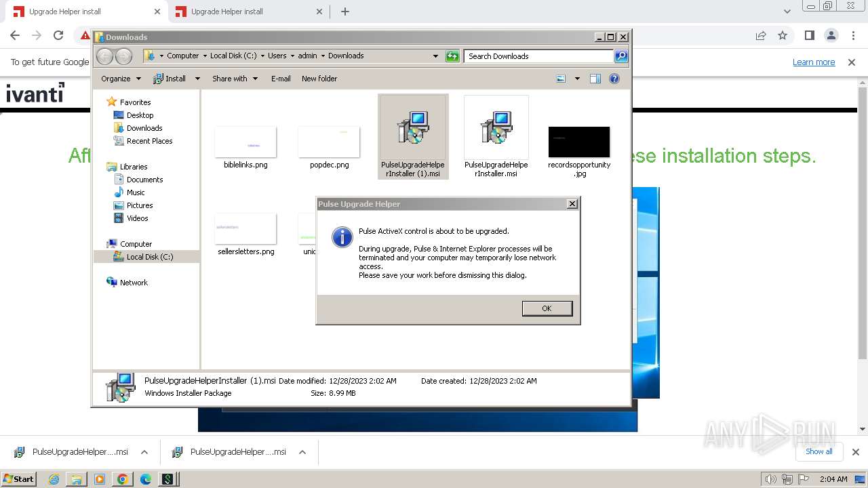Open the view options dropdown arrow
This screenshot has width=868, height=488.
click(577, 79)
